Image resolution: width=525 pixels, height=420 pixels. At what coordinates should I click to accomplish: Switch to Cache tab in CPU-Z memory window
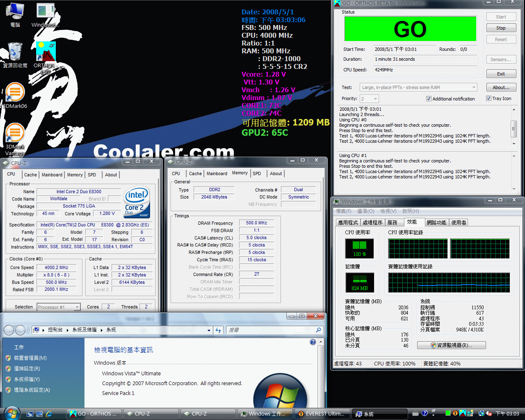coord(195,173)
